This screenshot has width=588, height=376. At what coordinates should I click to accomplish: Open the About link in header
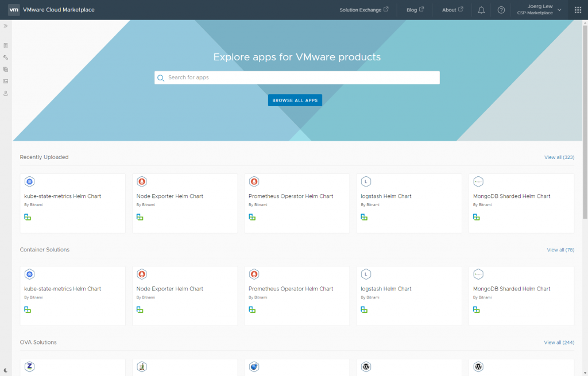click(x=452, y=10)
